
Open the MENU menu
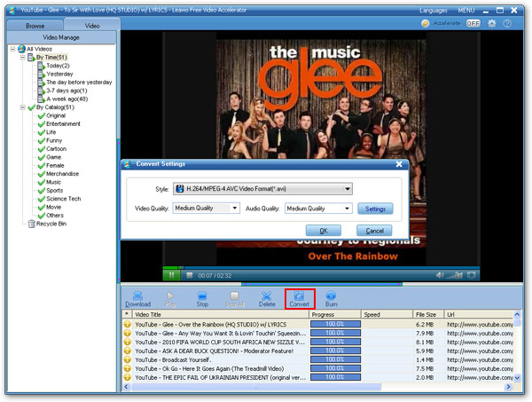[466, 11]
